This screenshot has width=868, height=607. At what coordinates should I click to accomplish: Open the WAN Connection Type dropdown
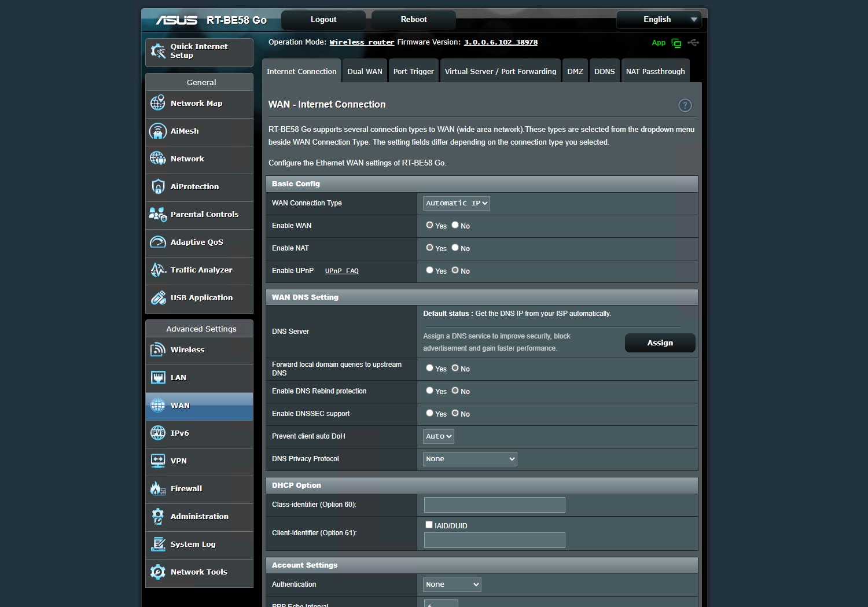tap(456, 203)
